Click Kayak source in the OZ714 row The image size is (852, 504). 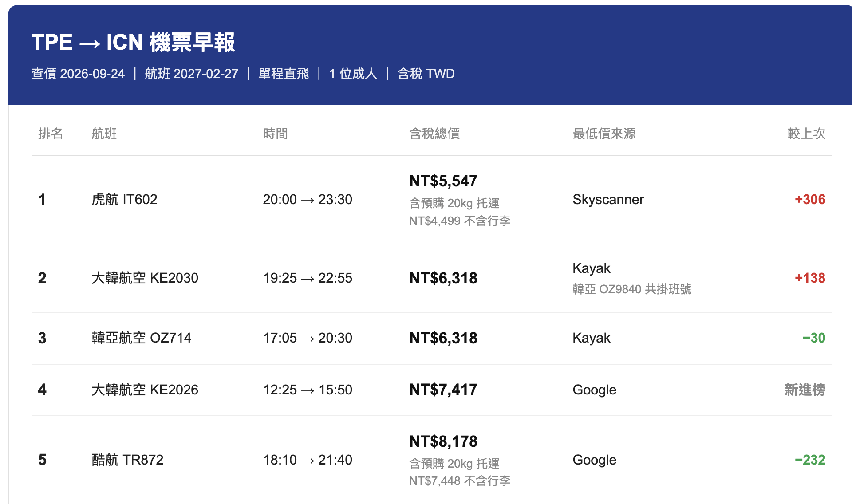[592, 338]
